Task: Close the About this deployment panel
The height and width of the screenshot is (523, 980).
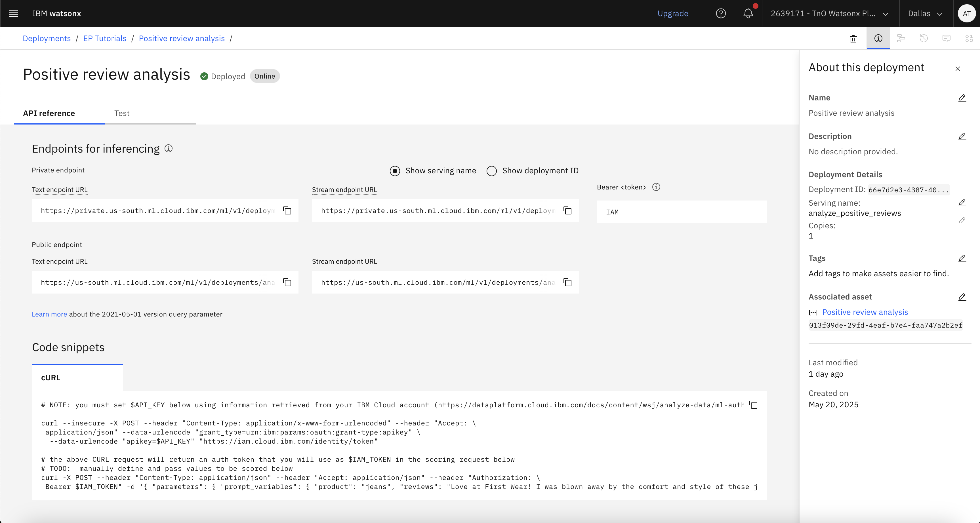Action: pyautogui.click(x=958, y=69)
